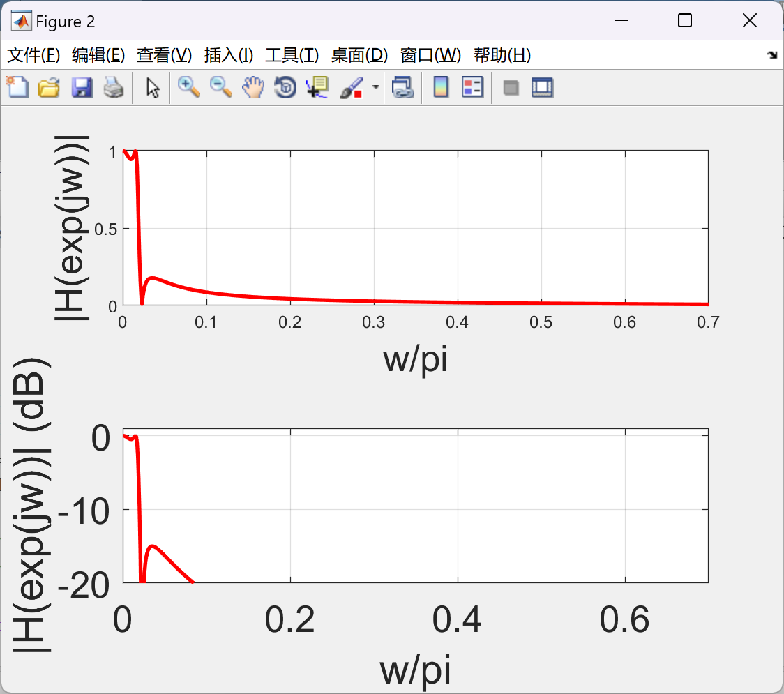Minimize the Figure 2 window
Viewport: 784px width, 694px height.
621,20
